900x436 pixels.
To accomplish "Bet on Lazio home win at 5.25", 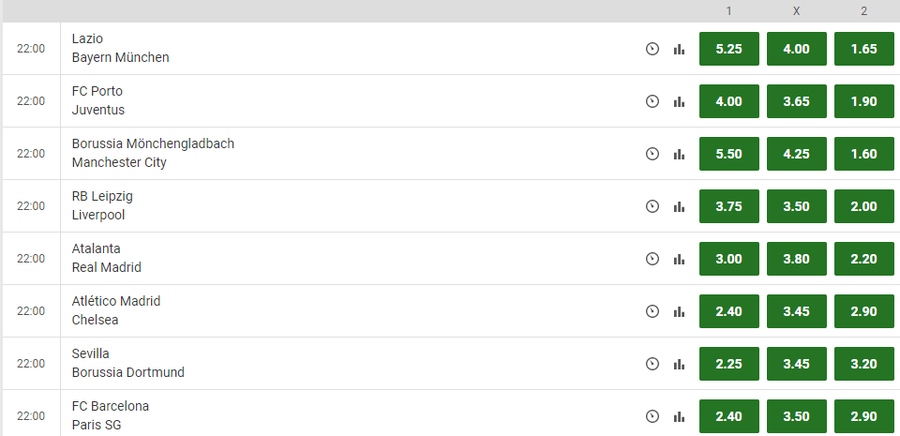I will [x=729, y=49].
